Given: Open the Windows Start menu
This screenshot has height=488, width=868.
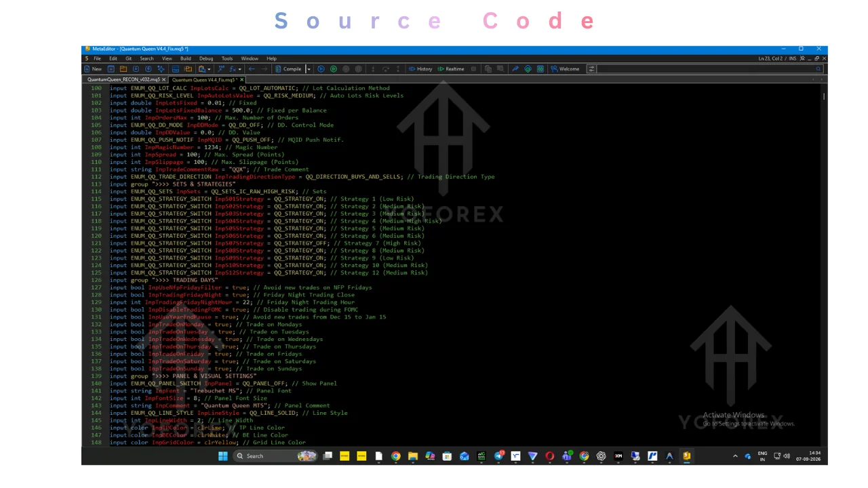Looking at the screenshot, I should tap(222, 456).
